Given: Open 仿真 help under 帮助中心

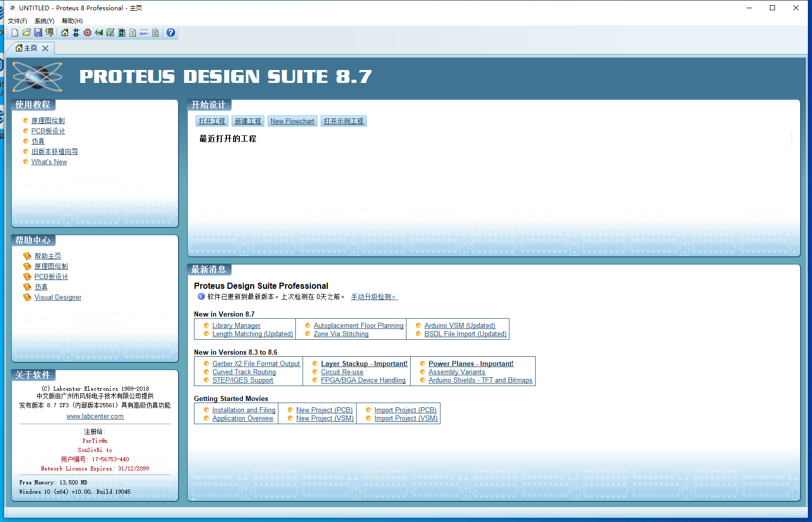Looking at the screenshot, I should 41,287.
